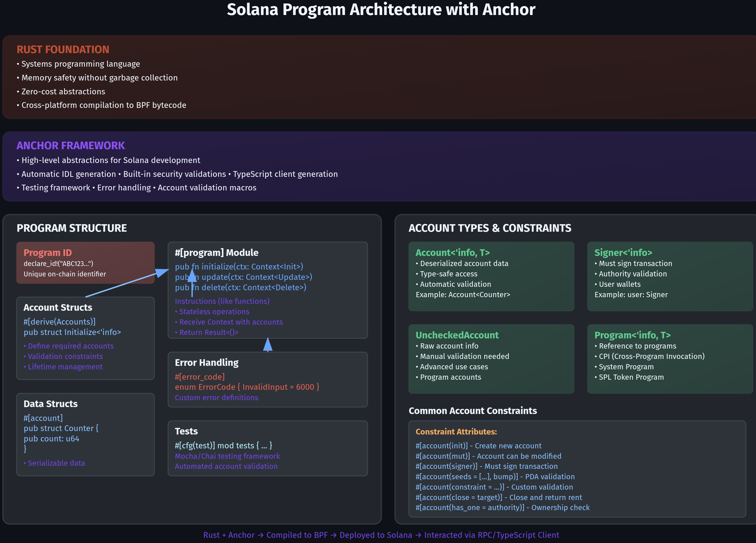Click 'pub struct Initialize<'info>' line
The width and height of the screenshot is (756, 543).
[72, 332]
